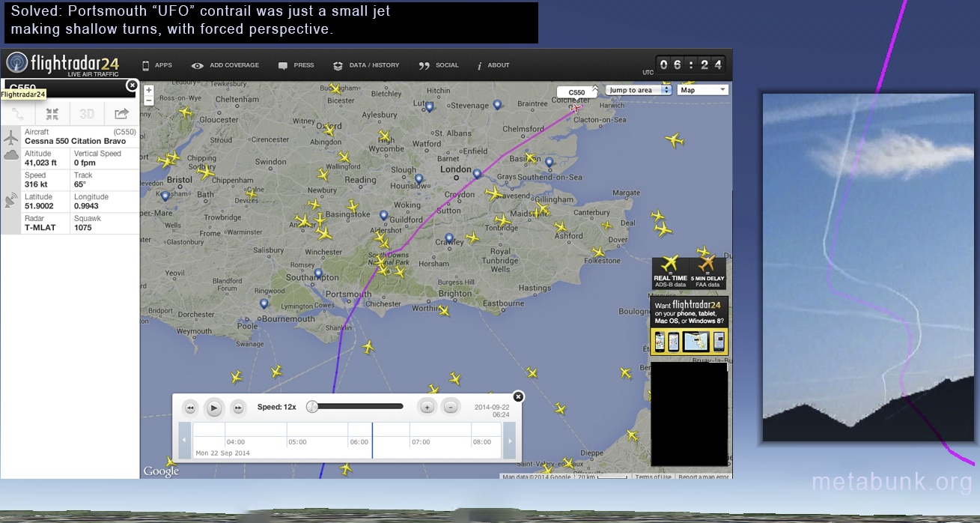Click the 04:00 mark on the timeline
The image size is (980, 523).
point(236,442)
